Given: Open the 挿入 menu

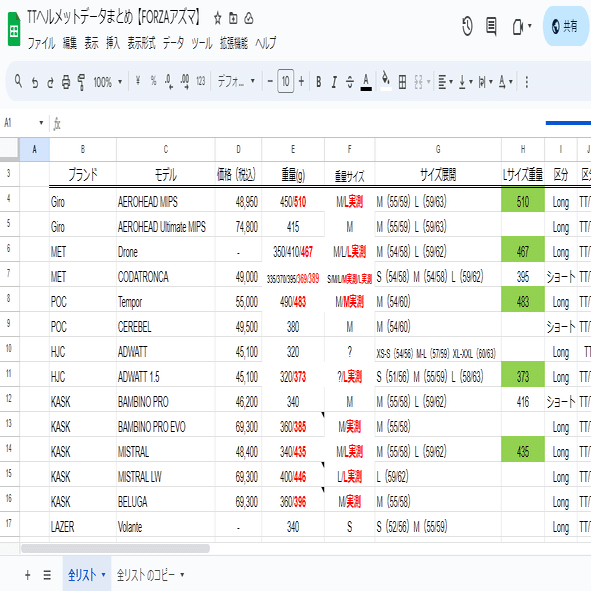Looking at the screenshot, I should click(113, 43).
